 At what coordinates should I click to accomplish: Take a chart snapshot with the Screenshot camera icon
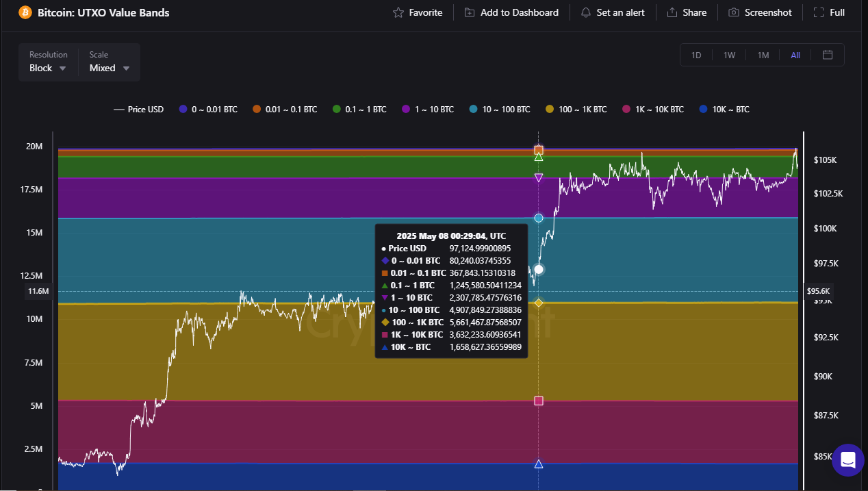733,12
